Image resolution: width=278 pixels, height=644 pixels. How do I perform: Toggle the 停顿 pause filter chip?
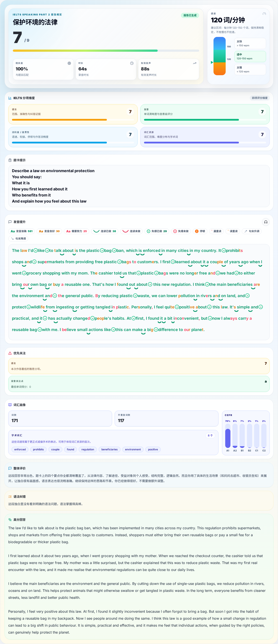(x=200, y=231)
